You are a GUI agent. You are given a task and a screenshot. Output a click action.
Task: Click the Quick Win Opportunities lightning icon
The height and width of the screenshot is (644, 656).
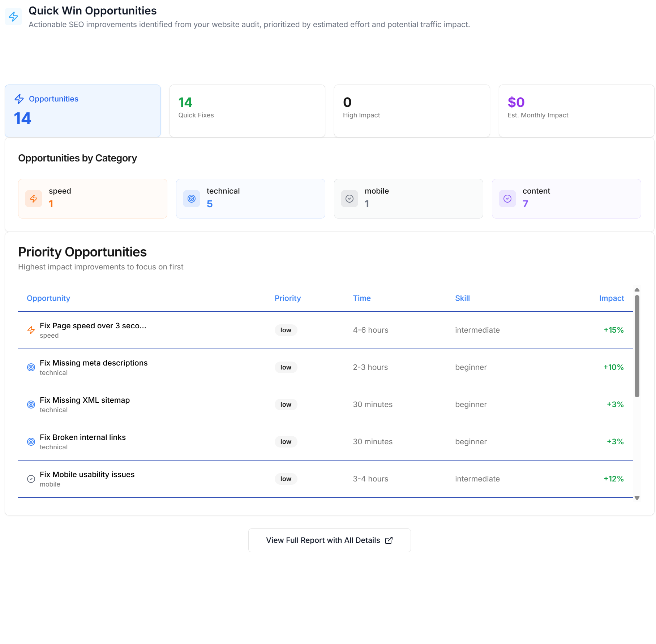click(13, 17)
